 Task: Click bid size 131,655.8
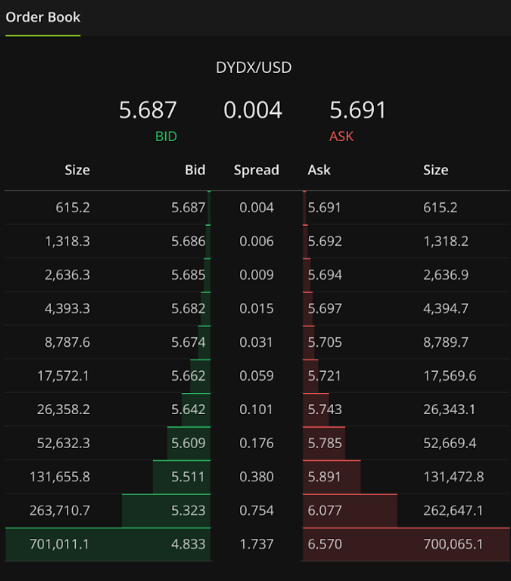[60, 477]
